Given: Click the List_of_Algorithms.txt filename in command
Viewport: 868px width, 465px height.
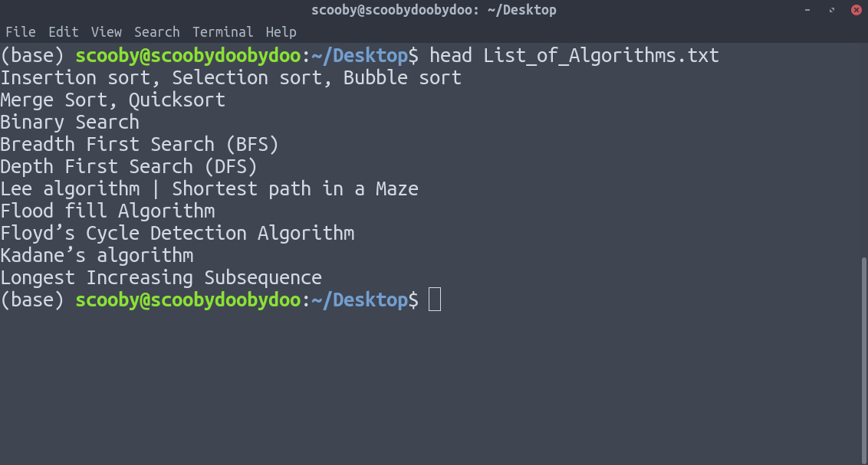Looking at the screenshot, I should click(601, 56).
